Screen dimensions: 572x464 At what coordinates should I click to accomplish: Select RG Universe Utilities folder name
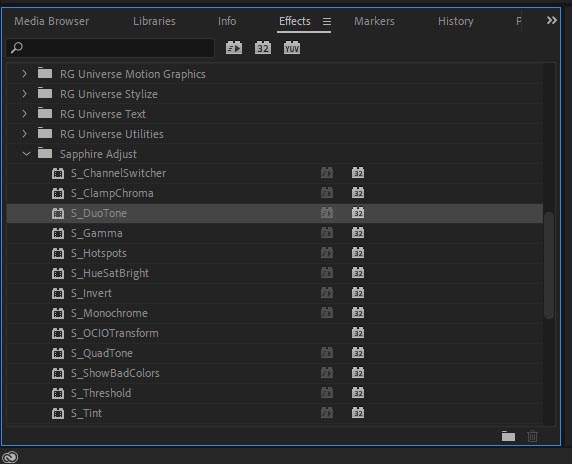click(x=112, y=134)
